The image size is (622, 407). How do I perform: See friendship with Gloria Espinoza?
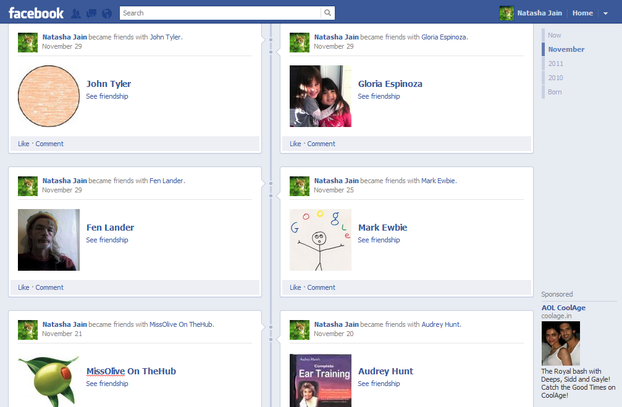click(x=379, y=96)
